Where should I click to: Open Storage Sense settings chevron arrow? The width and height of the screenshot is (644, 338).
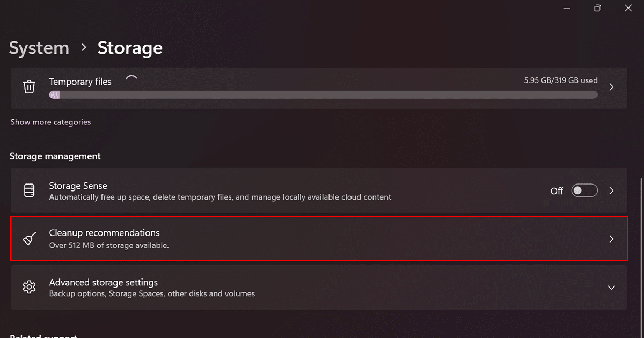point(611,190)
